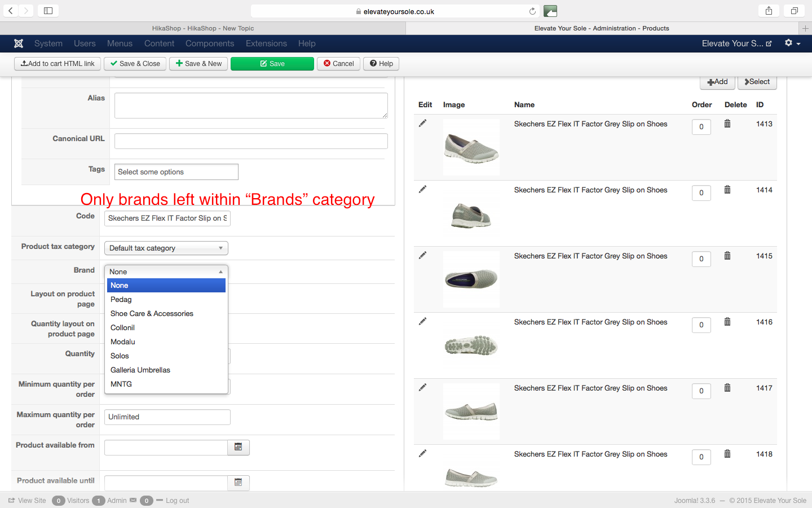Screen dimensions: 812x508
Task: Open the Elevate Your S... site link
Action: pos(736,43)
